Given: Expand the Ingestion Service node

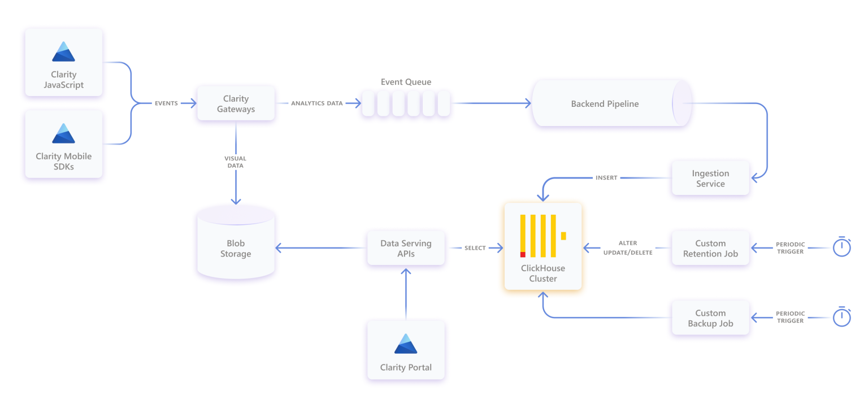Looking at the screenshot, I should tap(710, 178).
